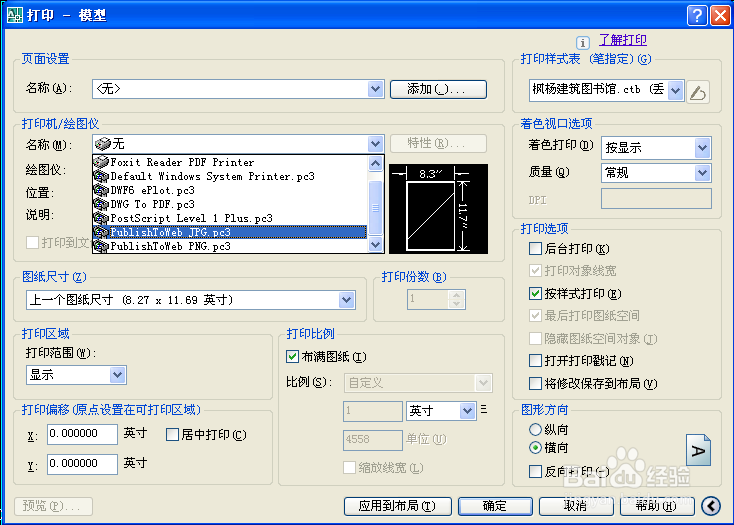Enable 打开打印戳记 checkbox
Image resolution: width=734 pixels, height=525 pixels.
(535, 361)
